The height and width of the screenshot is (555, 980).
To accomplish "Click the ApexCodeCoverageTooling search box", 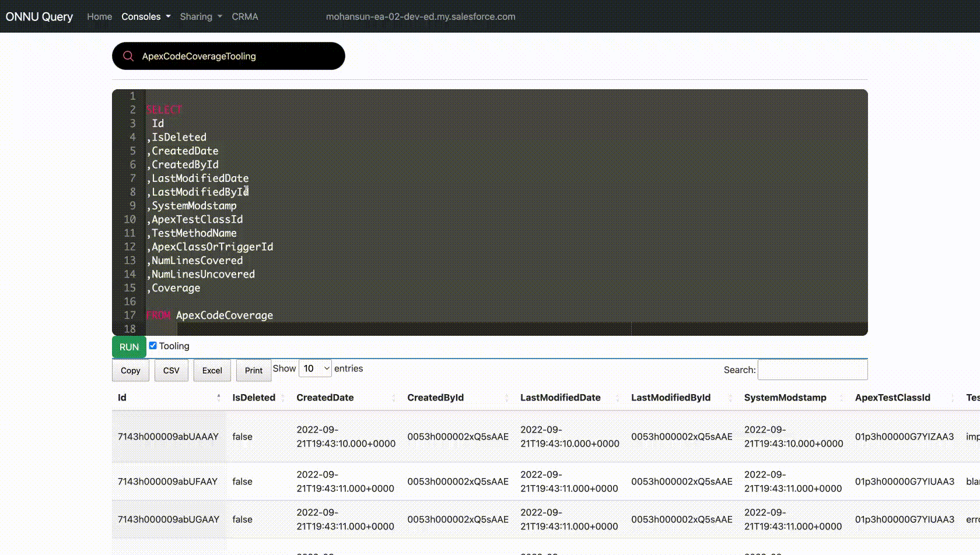I will [229, 56].
